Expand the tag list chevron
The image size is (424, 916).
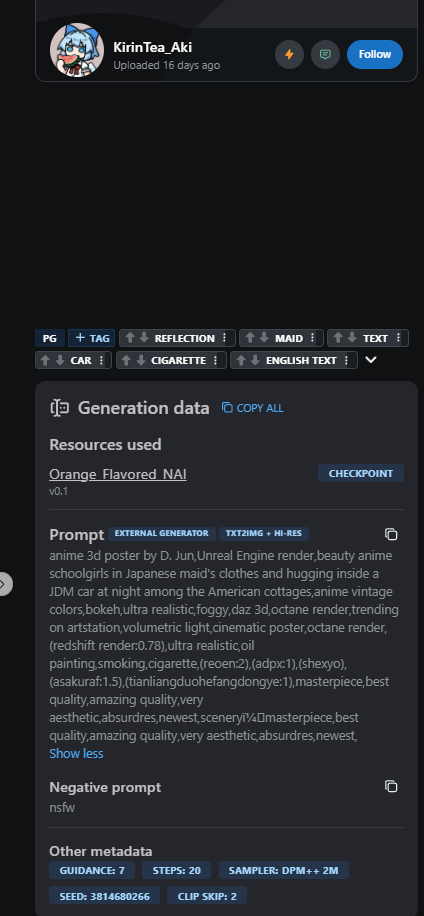371,360
